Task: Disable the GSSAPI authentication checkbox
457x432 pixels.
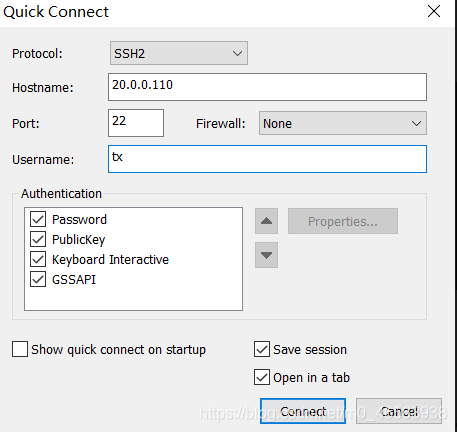Action: [x=38, y=279]
